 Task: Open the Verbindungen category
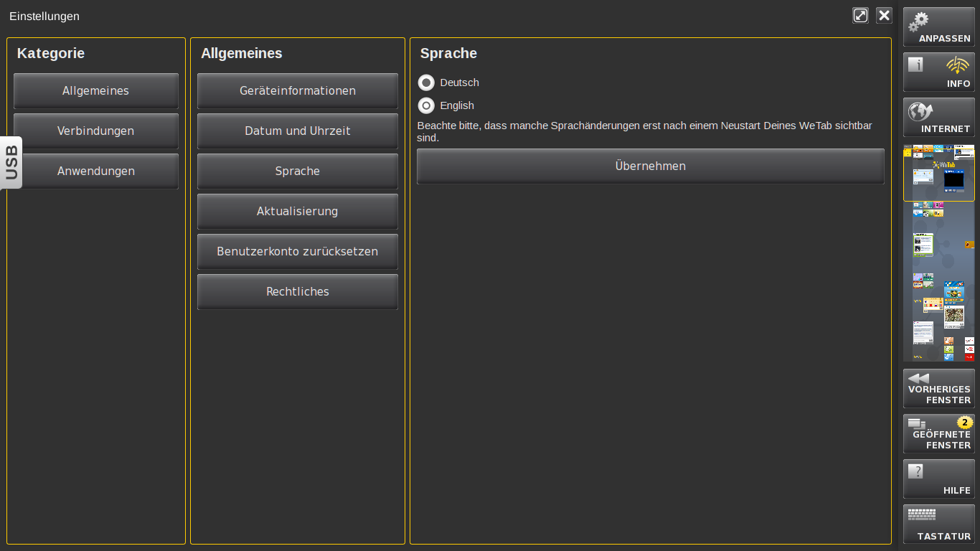click(95, 131)
